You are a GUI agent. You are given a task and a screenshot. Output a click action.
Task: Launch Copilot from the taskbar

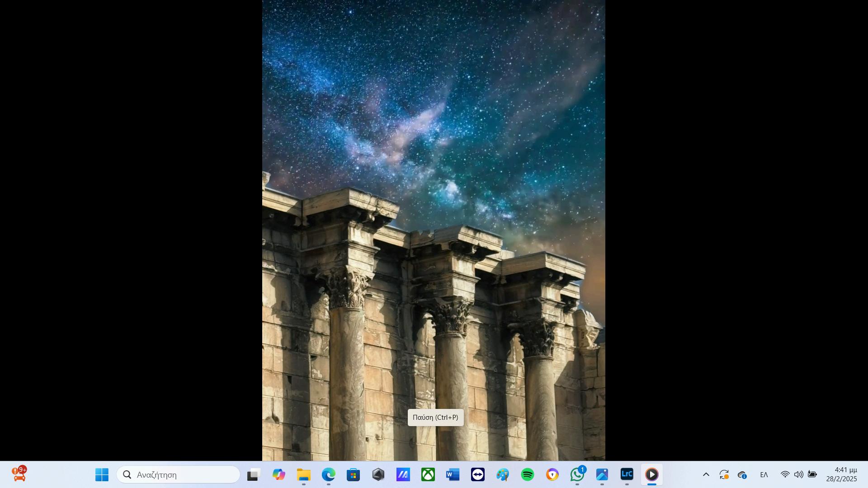pyautogui.click(x=278, y=474)
